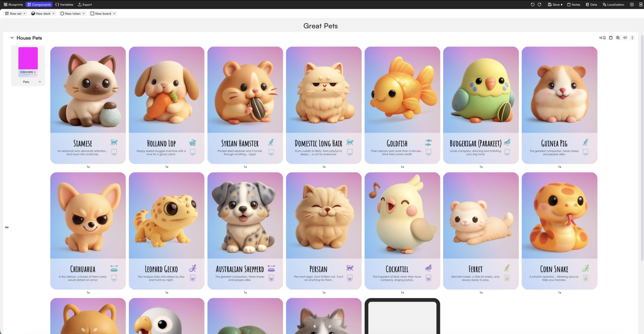Open the settings gear icon
644x334 pixels.
click(632, 5)
